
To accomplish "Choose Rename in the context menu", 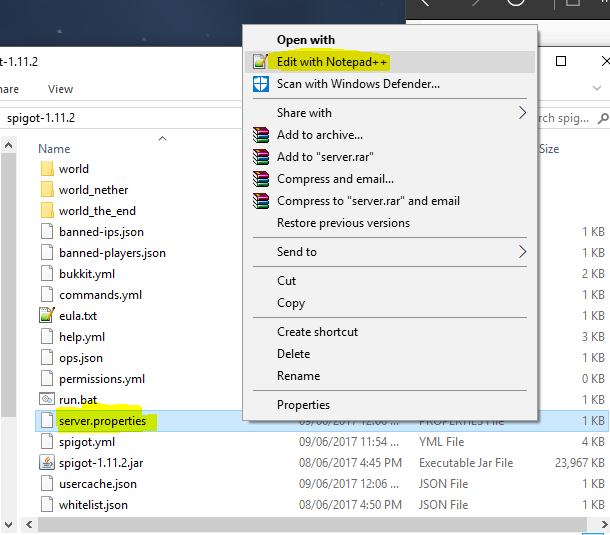I will (x=390, y=376).
